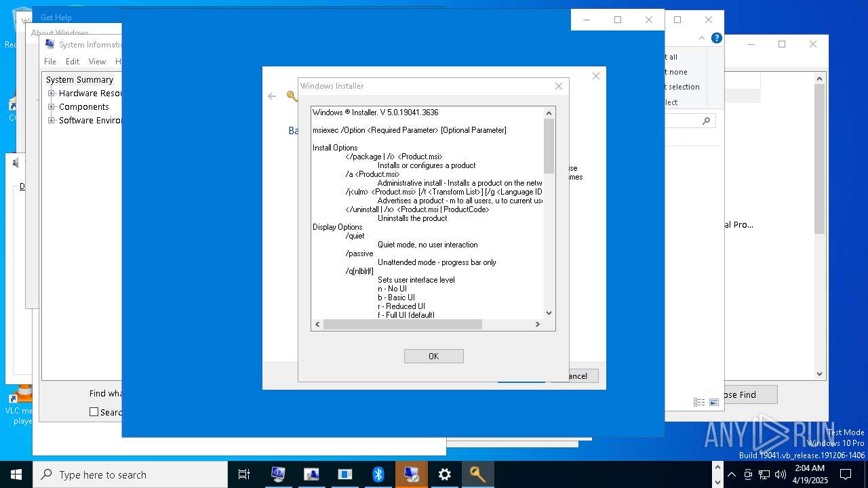Click the up arrow of installer text scrollbar
This screenshot has width=868, height=488.
549,113
